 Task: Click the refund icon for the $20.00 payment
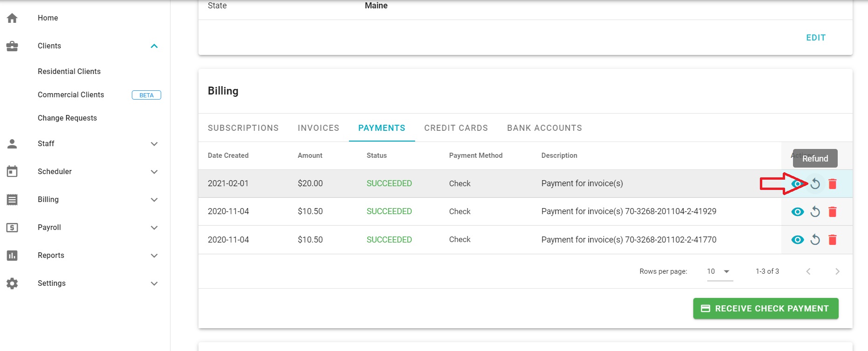tap(815, 184)
